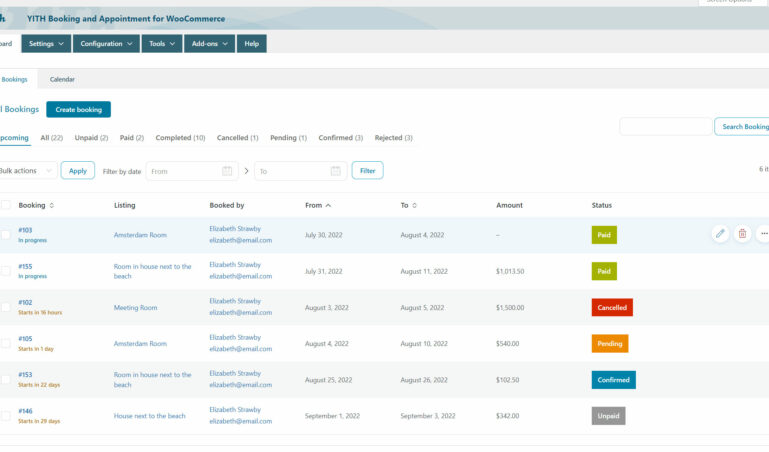Click the August 25, 2022 From date
769x452 pixels.
pos(329,380)
